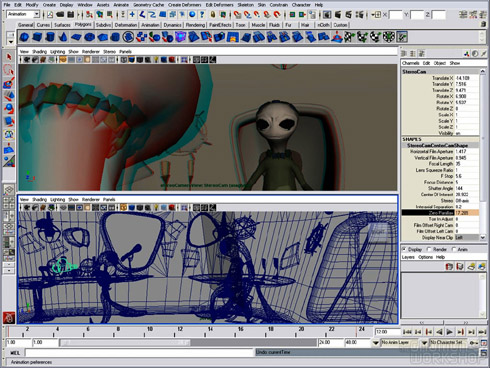Image resolution: width=490 pixels, height=368 pixels.
Task: Toggle the attribute editor panel icon
Action: (463, 14)
